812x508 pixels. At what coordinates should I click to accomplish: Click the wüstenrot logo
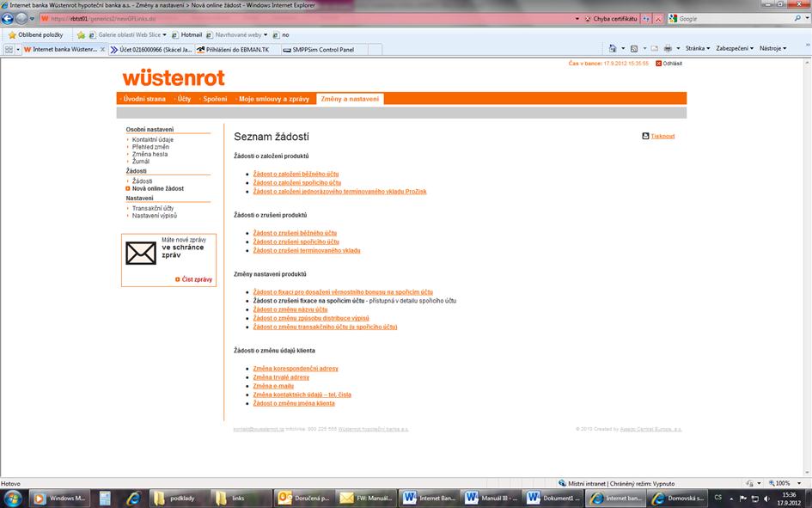(174, 77)
